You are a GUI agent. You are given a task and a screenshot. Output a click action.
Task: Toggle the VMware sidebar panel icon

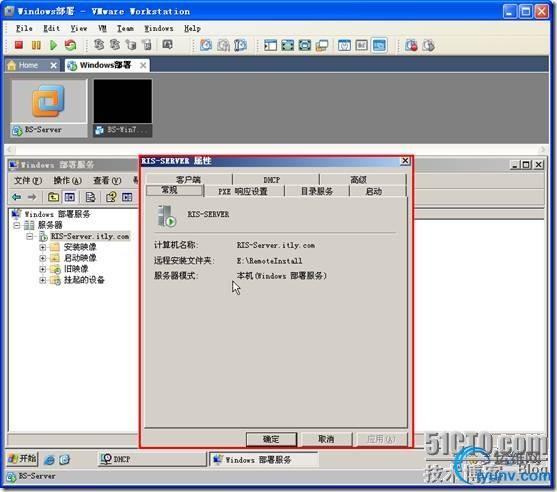[270, 45]
